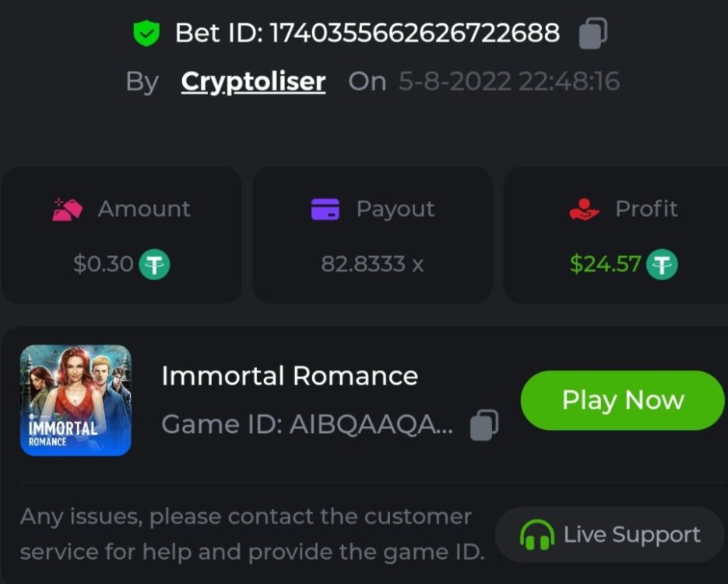728x584 pixels.
Task: Click the $24.57 profit amount
Action: click(x=605, y=265)
